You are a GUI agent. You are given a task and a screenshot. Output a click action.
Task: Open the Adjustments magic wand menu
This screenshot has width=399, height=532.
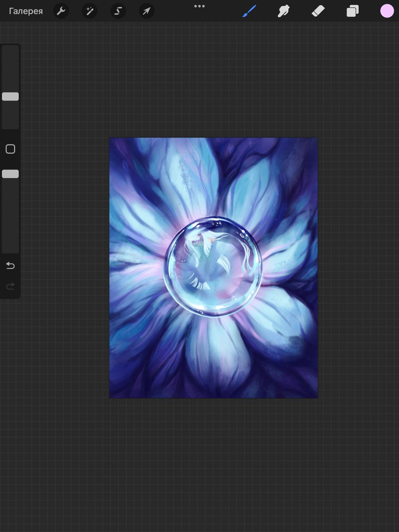90,11
